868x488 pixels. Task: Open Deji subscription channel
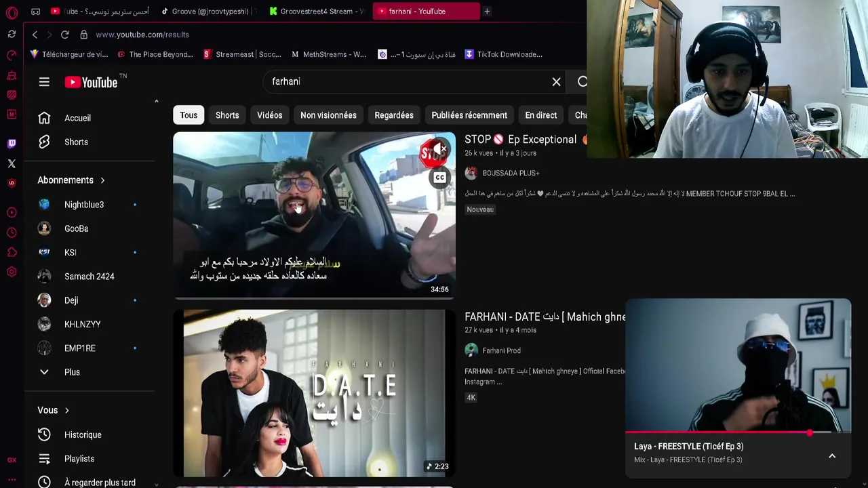pyautogui.click(x=71, y=300)
